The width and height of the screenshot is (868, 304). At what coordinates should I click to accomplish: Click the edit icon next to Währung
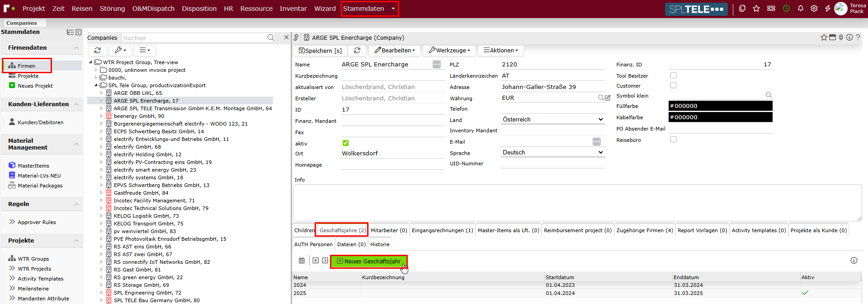608,98
